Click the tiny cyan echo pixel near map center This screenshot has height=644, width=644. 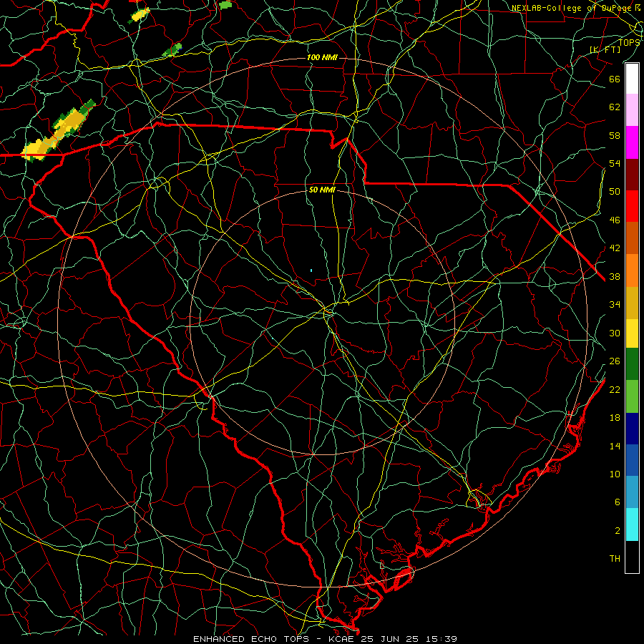[x=311, y=270]
